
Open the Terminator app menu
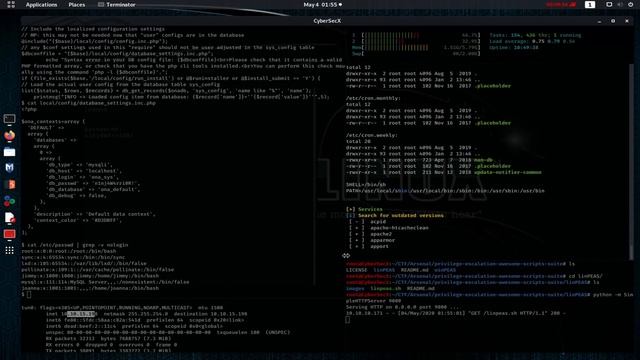117,4
